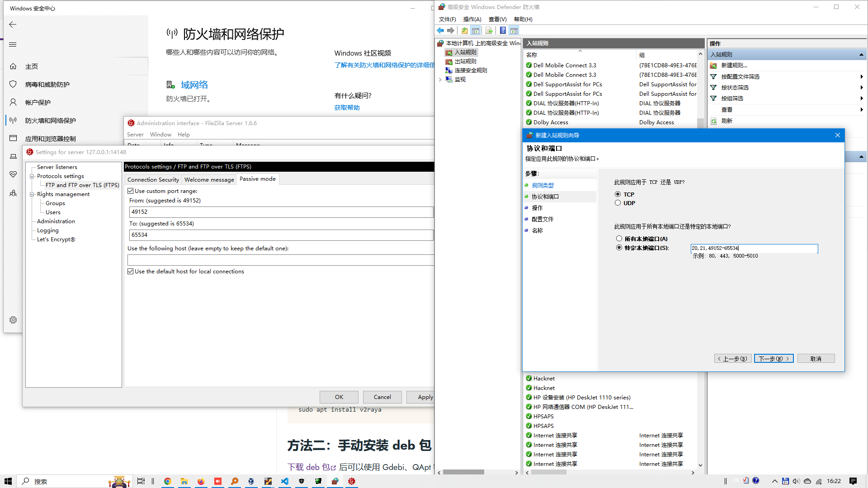Click OK in FileZilla settings dialog
Screen dimensions: 868x488
coord(339,397)
